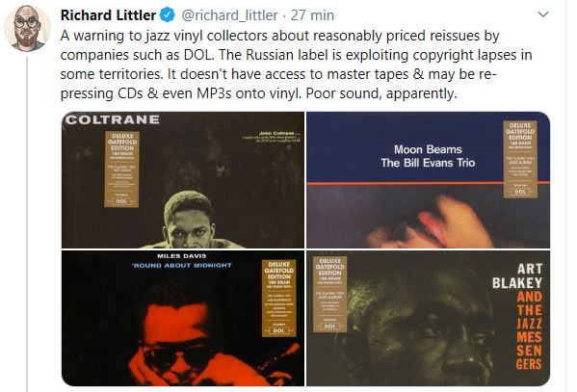Open the Richard Littler display name
The width and height of the screenshot is (577, 392).
pyautogui.click(x=108, y=15)
